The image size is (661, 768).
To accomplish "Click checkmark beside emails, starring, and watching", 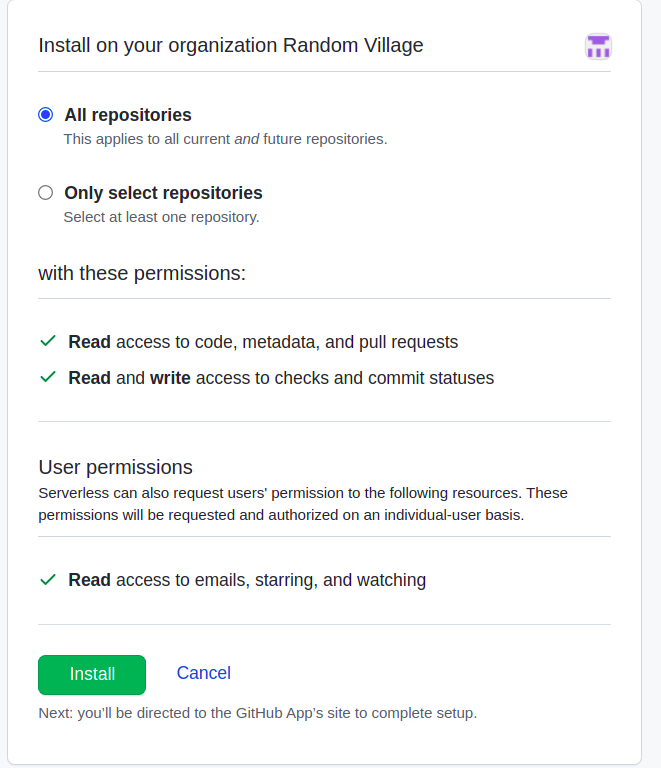I will [47, 580].
